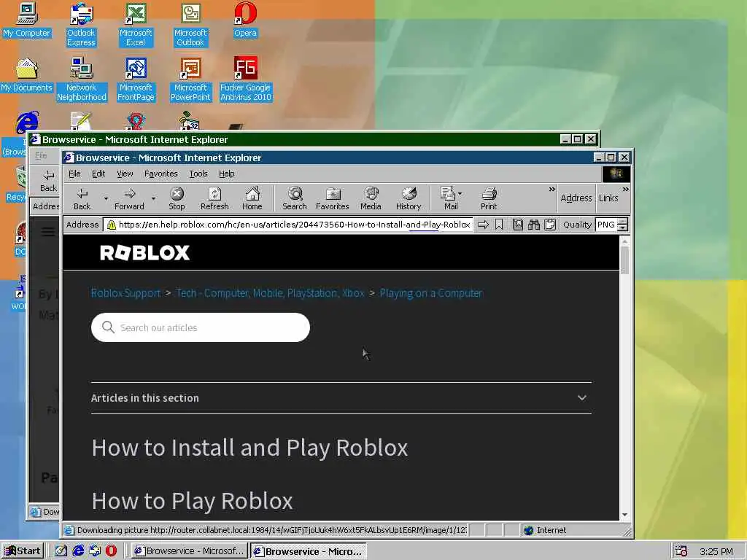Open the Forward button history dropdown arrow
747x560 pixels.
point(153,198)
